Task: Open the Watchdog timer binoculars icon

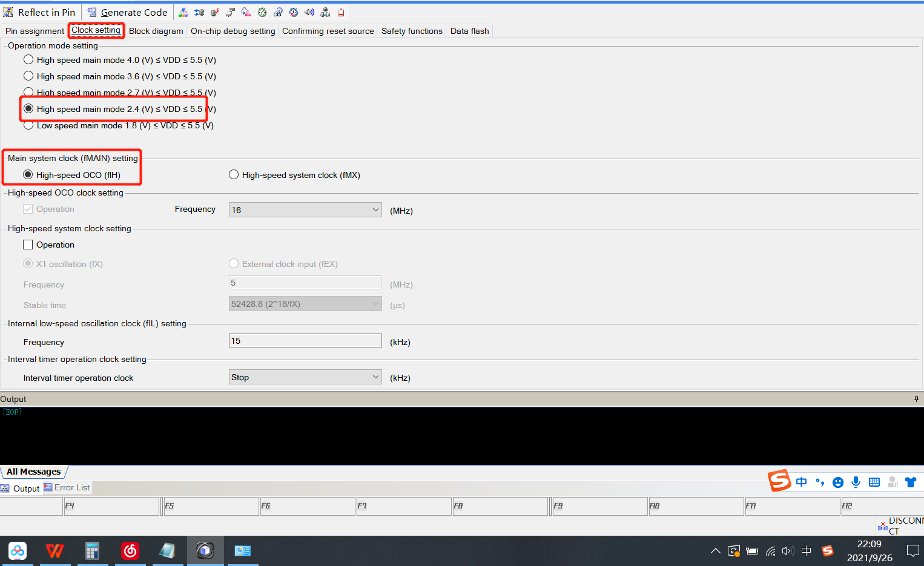Action: click(x=277, y=12)
